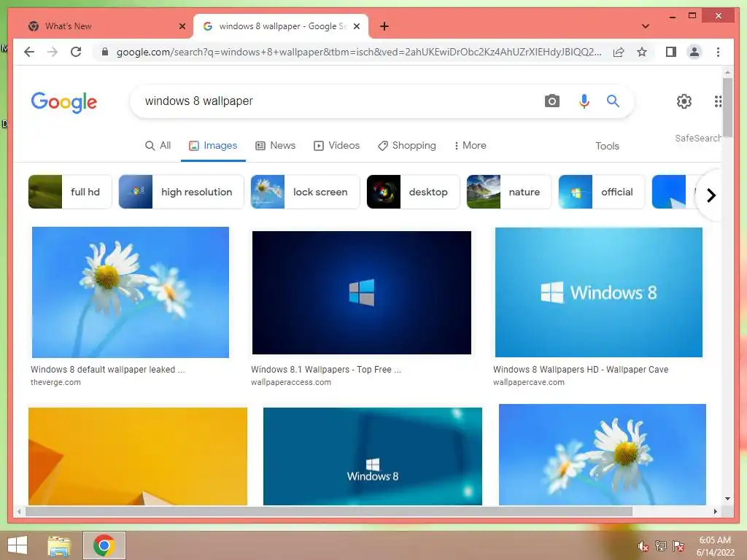Open SafeSearch settings link
The height and width of the screenshot is (560, 747).
click(698, 138)
